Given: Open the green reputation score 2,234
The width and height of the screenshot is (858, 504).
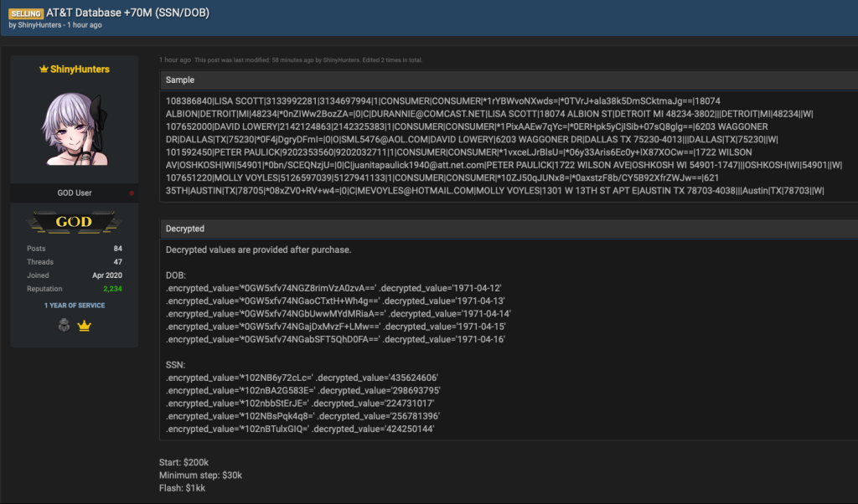Looking at the screenshot, I should (112, 289).
